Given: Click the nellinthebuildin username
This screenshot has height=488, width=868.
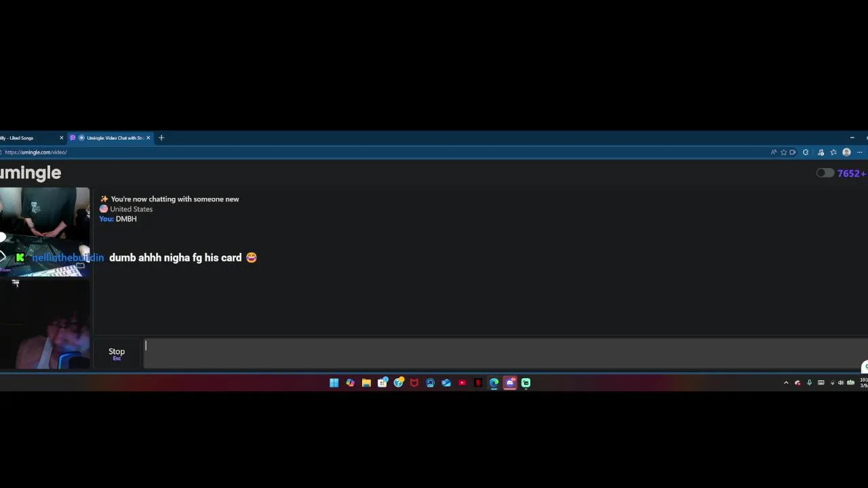Looking at the screenshot, I should [68, 258].
